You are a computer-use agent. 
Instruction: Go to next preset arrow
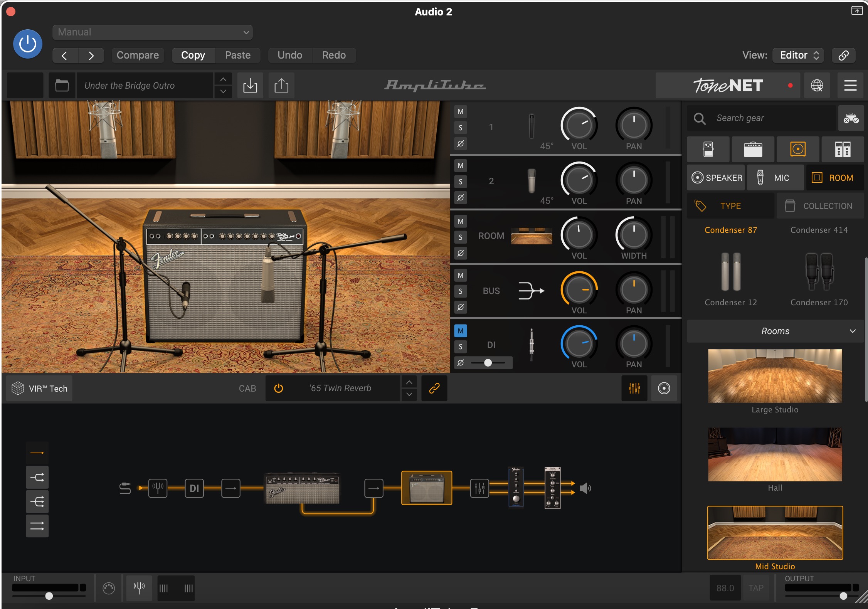[x=91, y=56]
